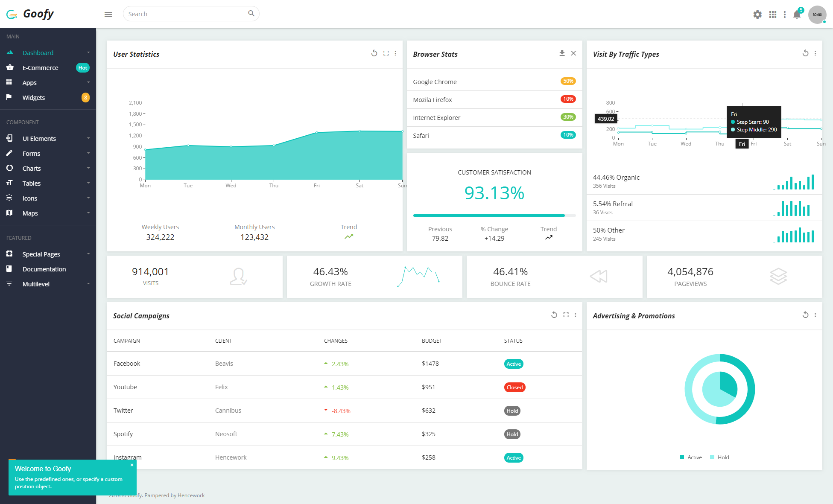833x504 pixels.
Task: Open the apps grid icon
Action: pyautogui.click(x=773, y=15)
